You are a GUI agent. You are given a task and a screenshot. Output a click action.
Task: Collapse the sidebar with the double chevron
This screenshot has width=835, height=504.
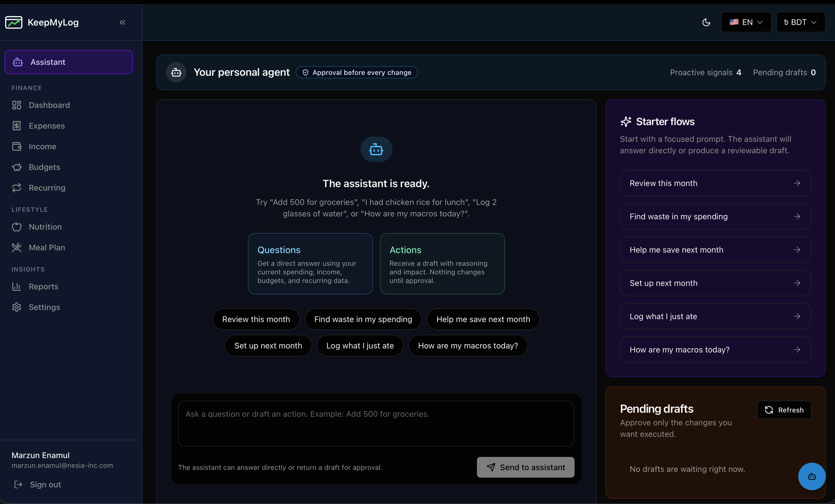point(122,23)
